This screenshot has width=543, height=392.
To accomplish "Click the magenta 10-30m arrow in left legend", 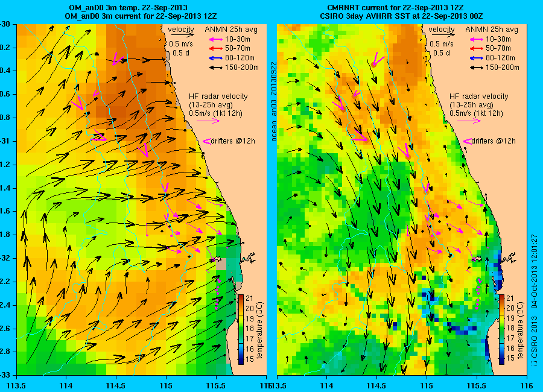I will click(x=216, y=39).
